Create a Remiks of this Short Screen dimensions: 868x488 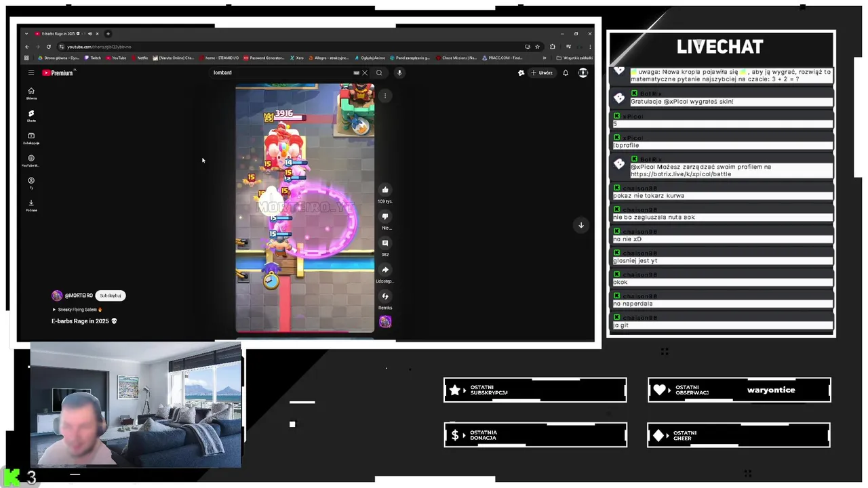[x=385, y=296]
